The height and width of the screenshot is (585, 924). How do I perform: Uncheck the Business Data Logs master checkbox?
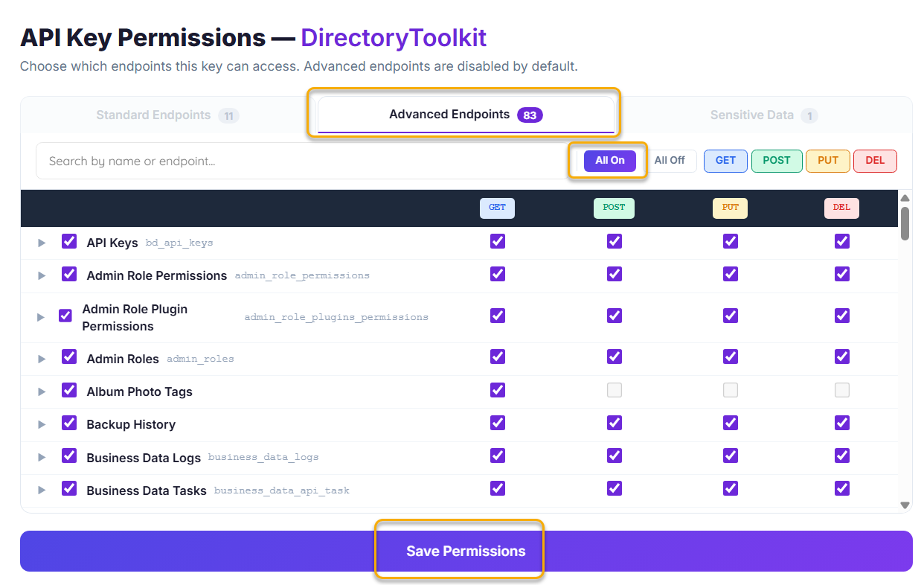tap(69, 455)
